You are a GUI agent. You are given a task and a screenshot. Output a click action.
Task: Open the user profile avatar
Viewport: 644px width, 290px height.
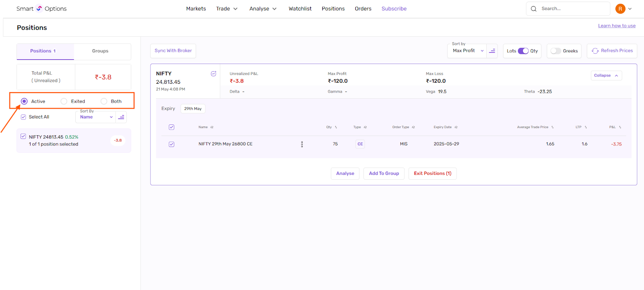pos(620,8)
